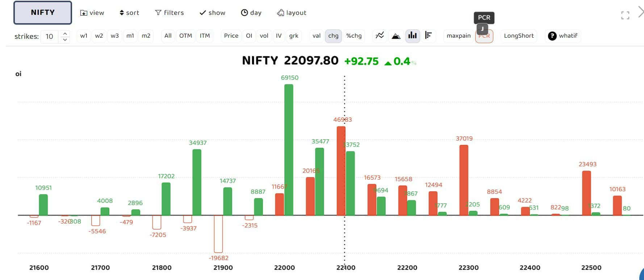Open the NIFTY symbol selector
Image resolution: width=644 pixels, height=280 pixels.
point(43,13)
